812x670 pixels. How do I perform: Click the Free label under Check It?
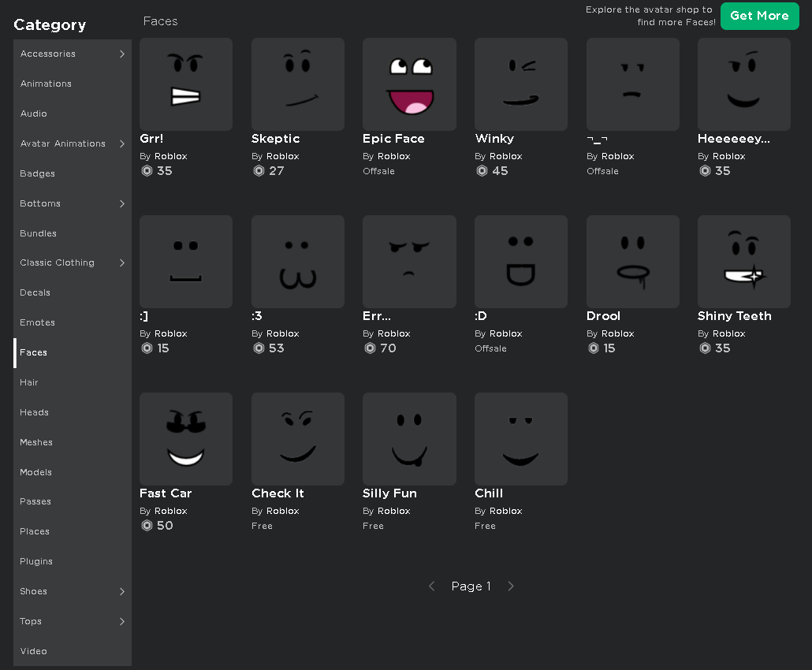(x=262, y=526)
